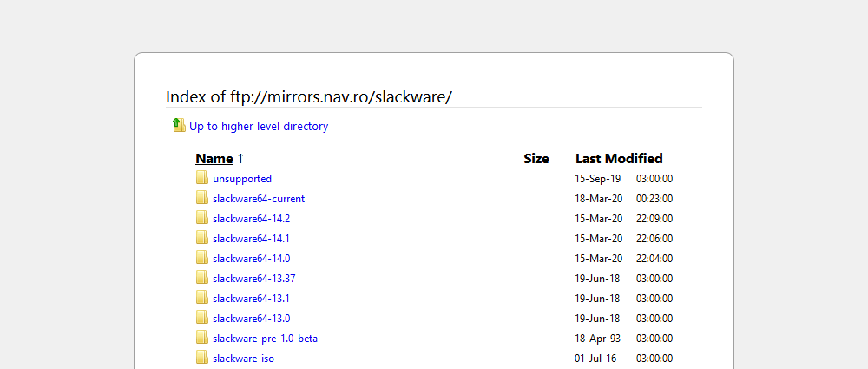Open slackware-pre-1.0-beta directory link
Screen dimensions: 868x369
pos(271,339)
